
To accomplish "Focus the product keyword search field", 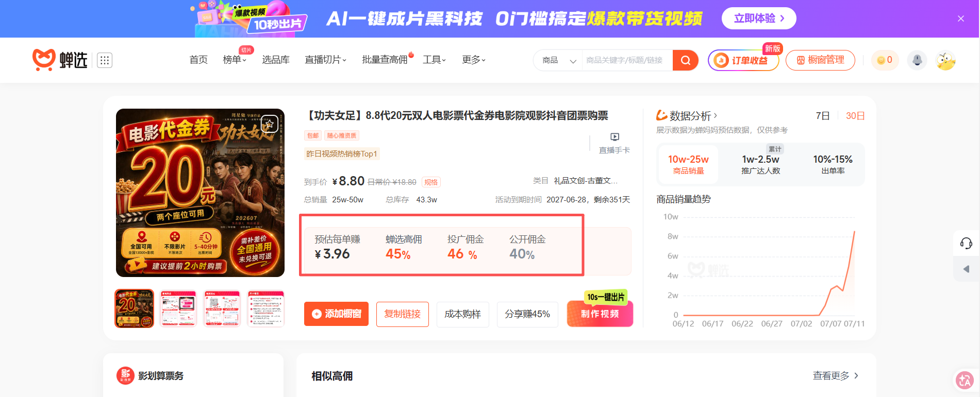I will click(x=627, y=60).
